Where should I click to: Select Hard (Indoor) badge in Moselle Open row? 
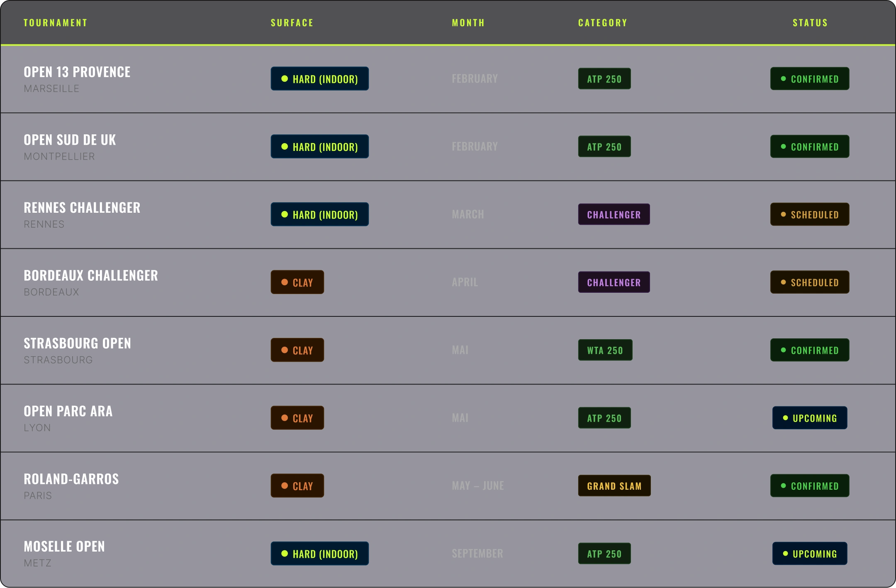(x=320, y=553)
